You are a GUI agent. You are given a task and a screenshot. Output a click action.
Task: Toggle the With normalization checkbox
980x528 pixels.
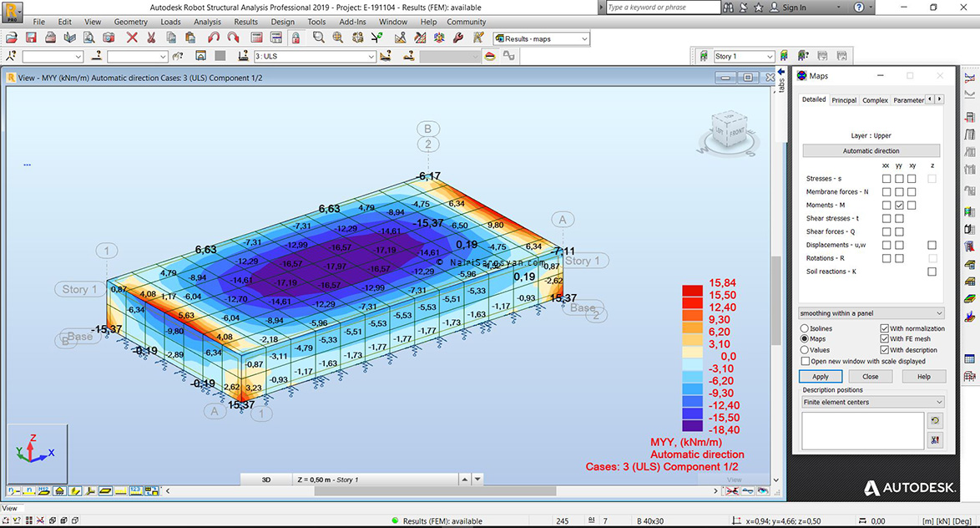click(884, 328)
